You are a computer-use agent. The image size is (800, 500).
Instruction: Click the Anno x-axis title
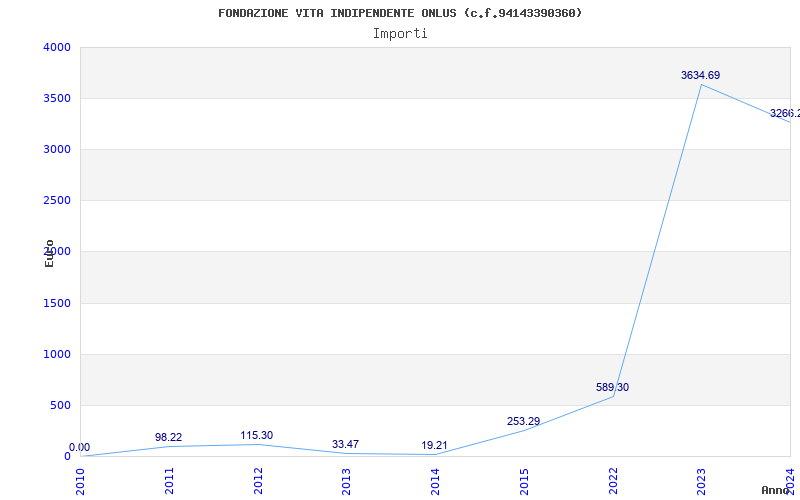tap(774, 490)
